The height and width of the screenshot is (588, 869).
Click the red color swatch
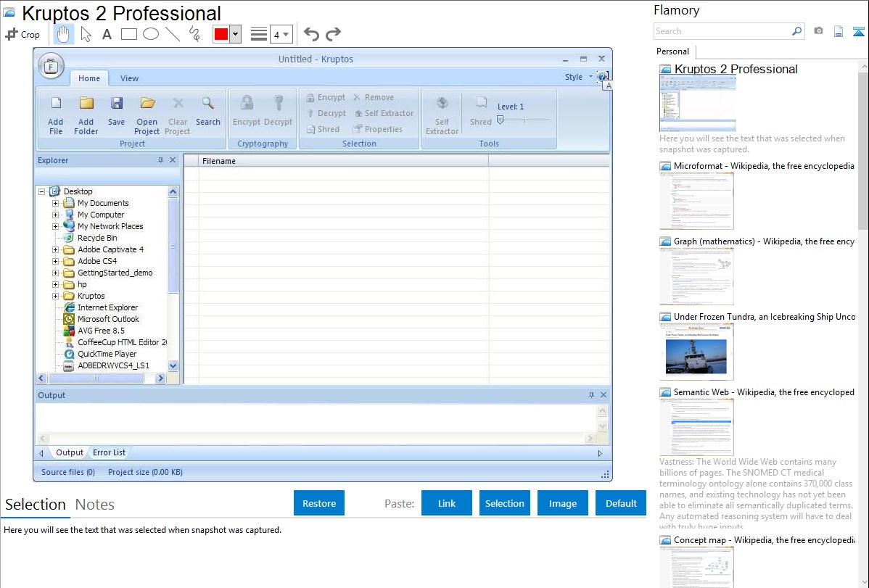coord(221,34)
